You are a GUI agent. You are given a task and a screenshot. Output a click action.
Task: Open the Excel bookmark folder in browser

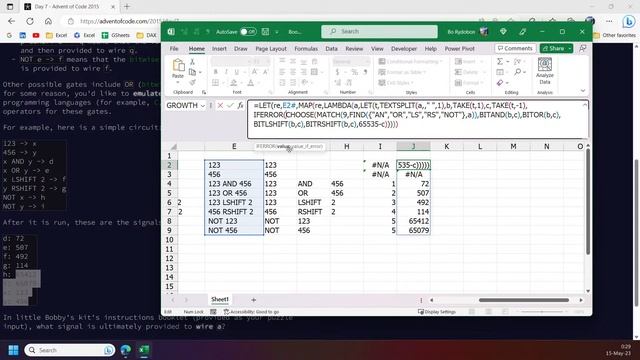pyautogui.click(x=56, y=36)
